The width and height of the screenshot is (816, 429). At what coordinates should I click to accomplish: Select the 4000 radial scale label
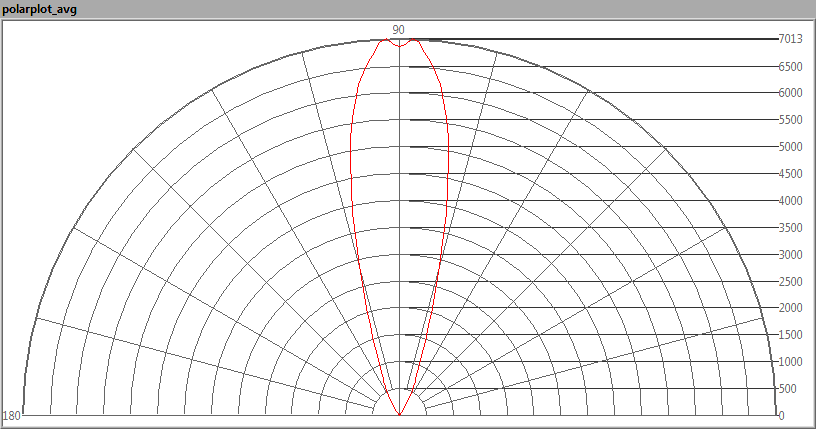point(790,201)
